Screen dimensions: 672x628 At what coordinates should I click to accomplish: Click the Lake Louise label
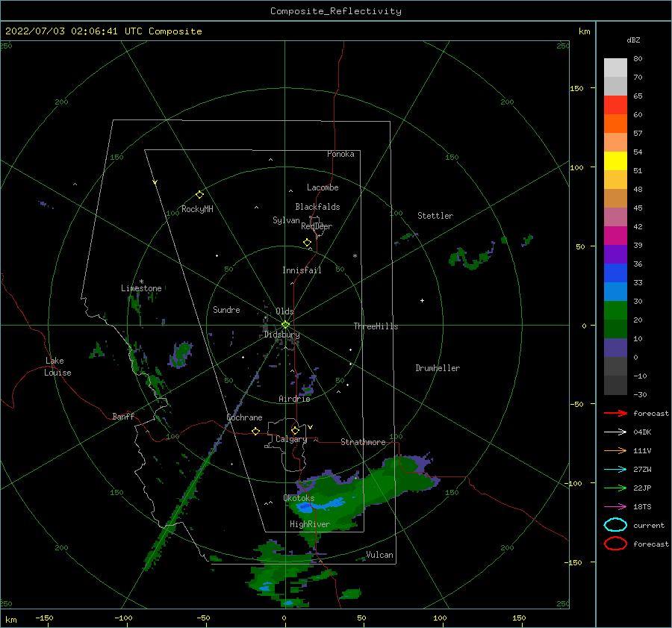click(57, 367)
